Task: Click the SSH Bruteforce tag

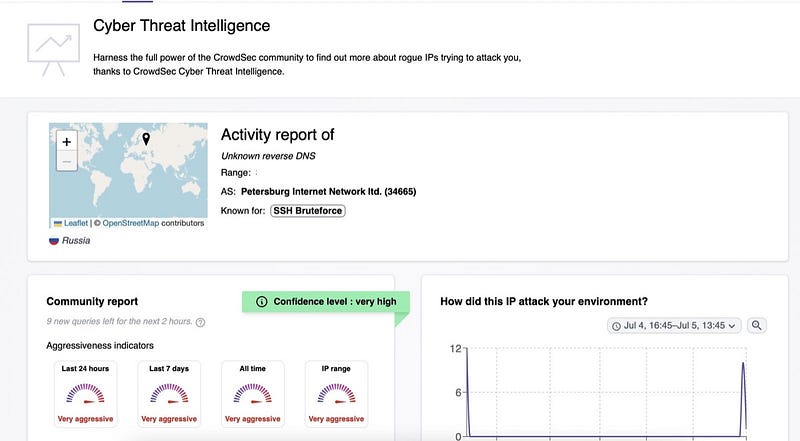Action: point(308,211)
